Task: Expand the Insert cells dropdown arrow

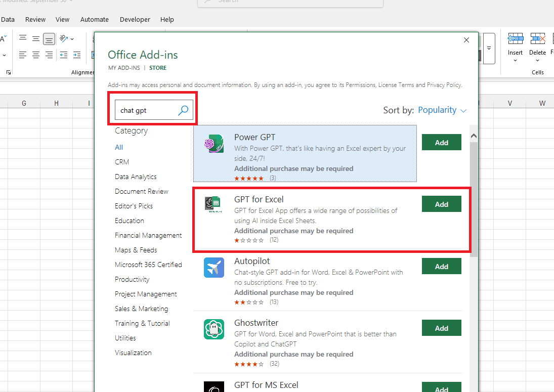Action: (515, 60)
